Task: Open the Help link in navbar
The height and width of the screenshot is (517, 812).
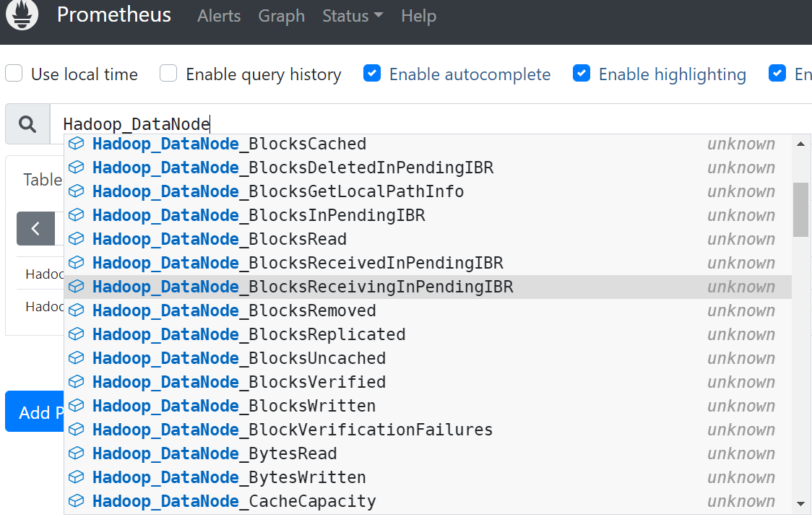Action: tap(418, 16)
